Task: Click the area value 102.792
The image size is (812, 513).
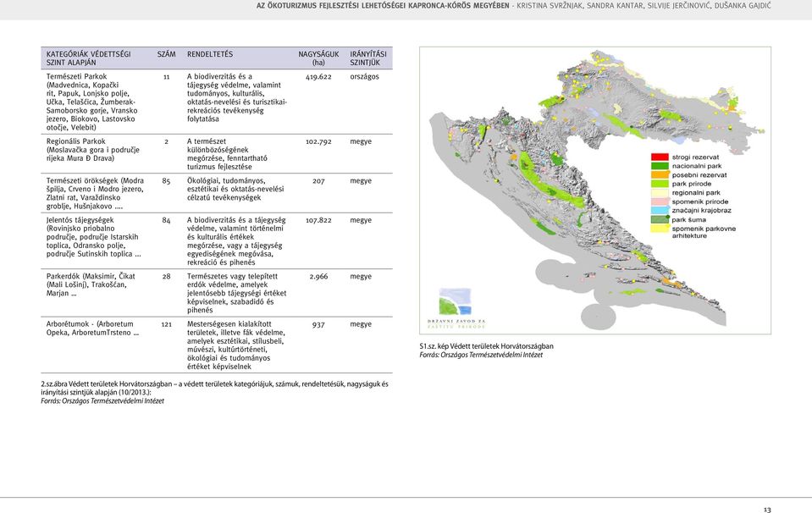Action: click(x=318, y=141)
